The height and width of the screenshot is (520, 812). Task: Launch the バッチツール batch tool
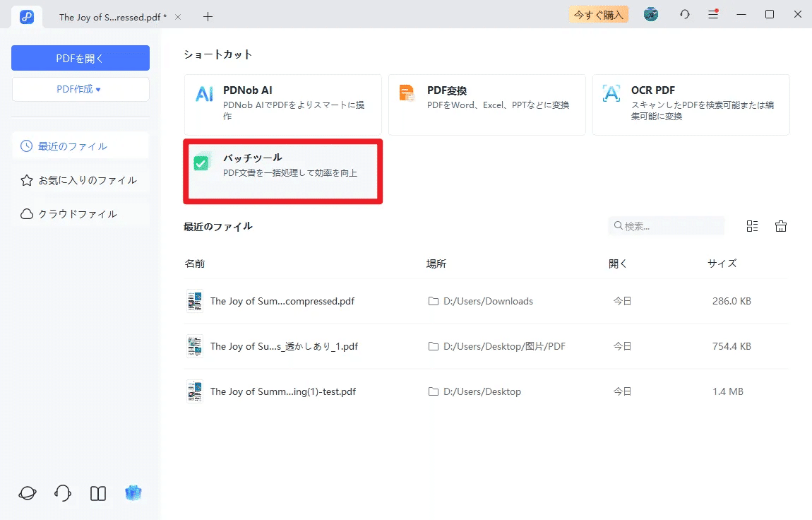click(282, 171)
